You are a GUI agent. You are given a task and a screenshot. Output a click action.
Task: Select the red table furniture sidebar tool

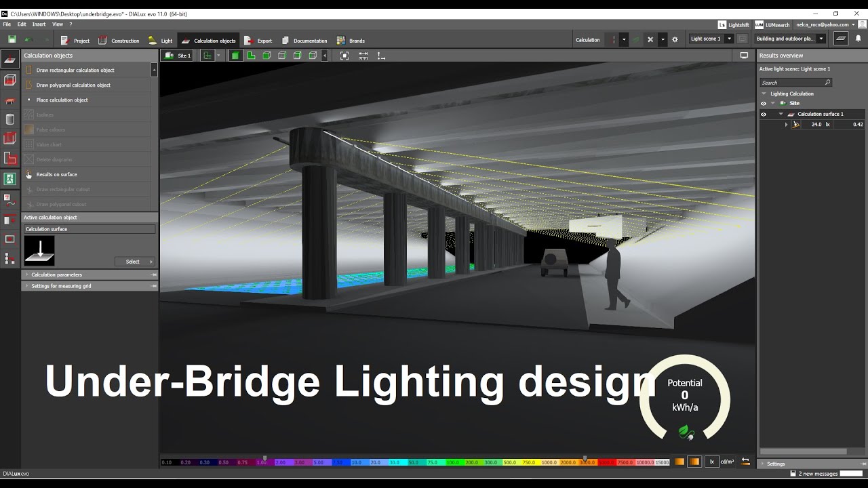pos(10,100)
